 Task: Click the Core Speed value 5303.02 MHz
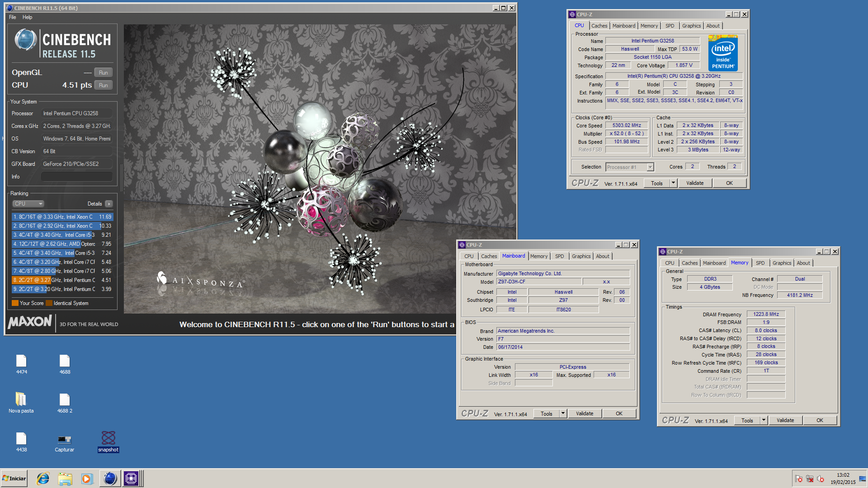627,126
